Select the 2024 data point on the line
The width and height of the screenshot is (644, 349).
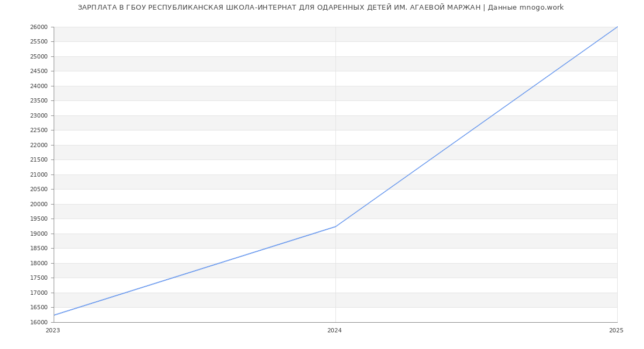coord(335,227)
